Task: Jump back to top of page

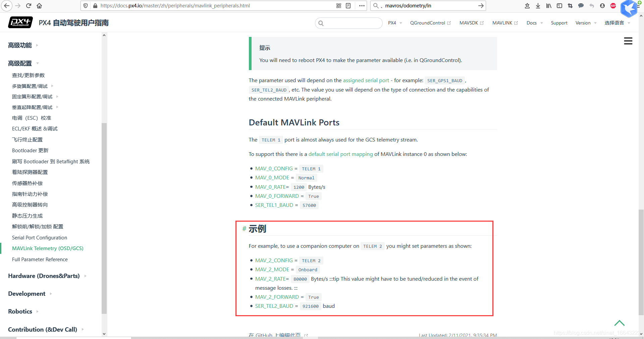Action: [x=620, y=323]
